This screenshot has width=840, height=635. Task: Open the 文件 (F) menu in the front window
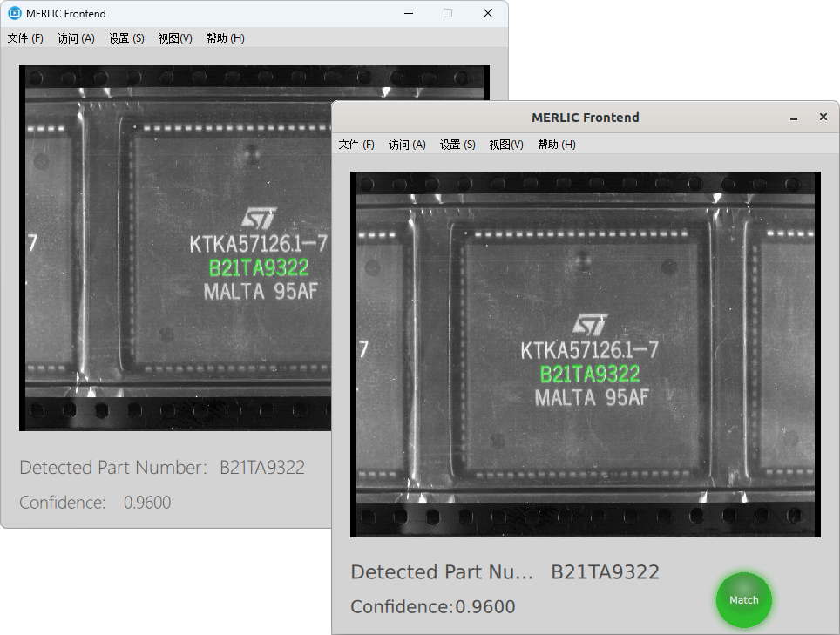(x=356, y=145)
